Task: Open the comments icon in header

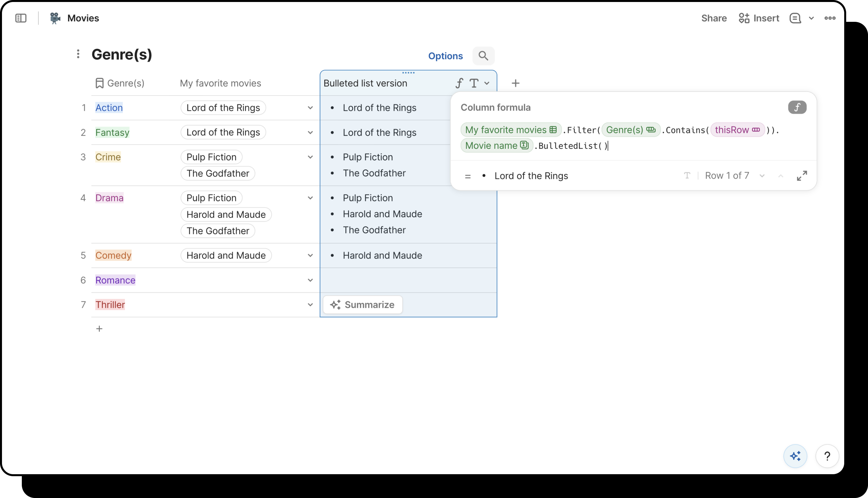Action: pos(795,18)
